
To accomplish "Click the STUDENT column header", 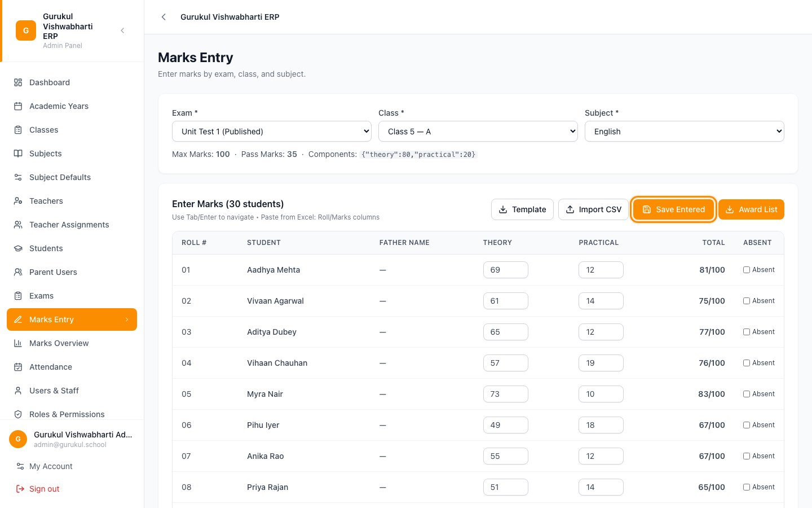I will coord(264,243).
